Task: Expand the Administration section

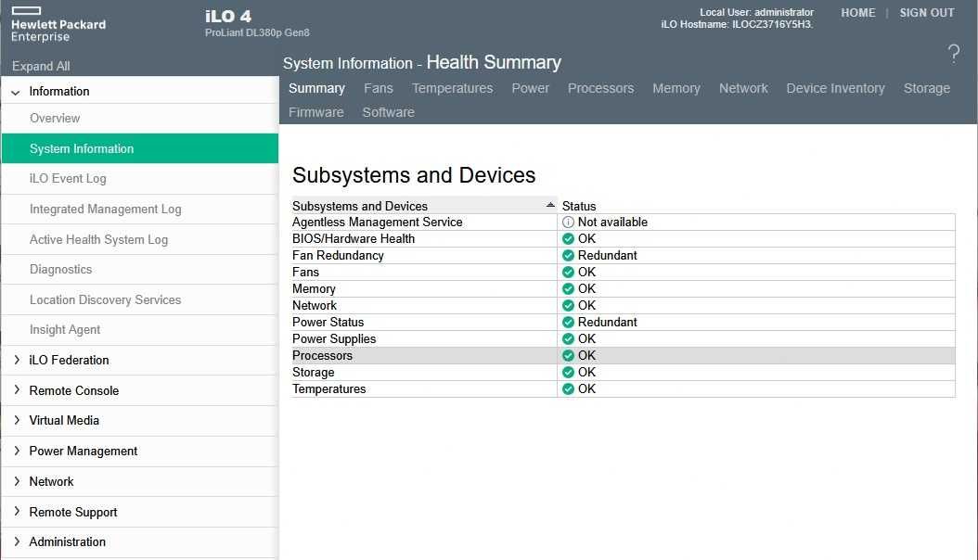Action: click(x=17, y=542)
